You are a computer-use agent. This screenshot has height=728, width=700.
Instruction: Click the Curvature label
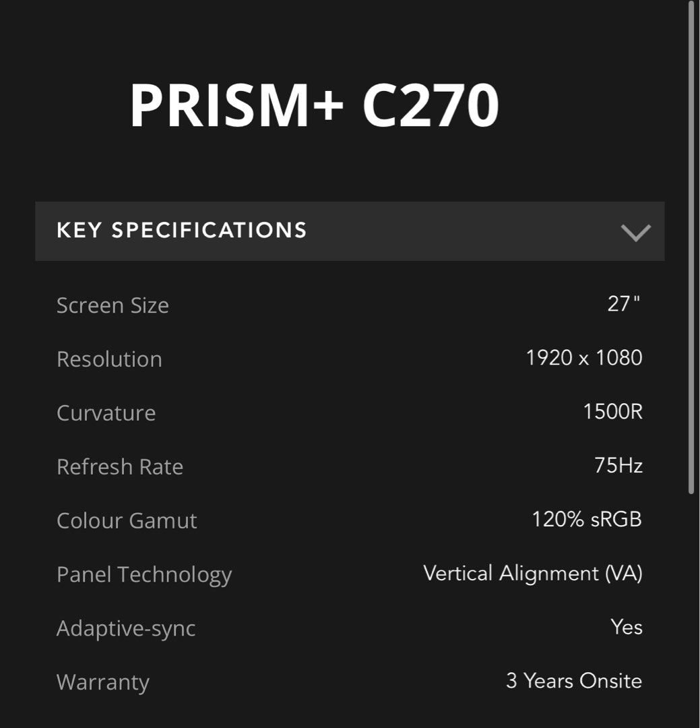[106, 413]
